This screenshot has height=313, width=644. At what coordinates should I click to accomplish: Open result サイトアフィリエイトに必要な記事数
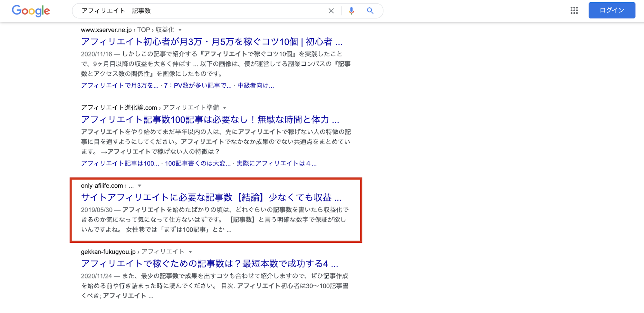coord(211,197)
